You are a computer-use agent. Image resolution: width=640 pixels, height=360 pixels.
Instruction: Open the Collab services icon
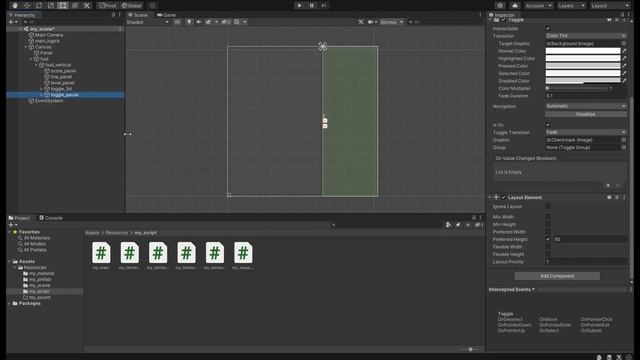pyautogui.click(x=500, y=6)
